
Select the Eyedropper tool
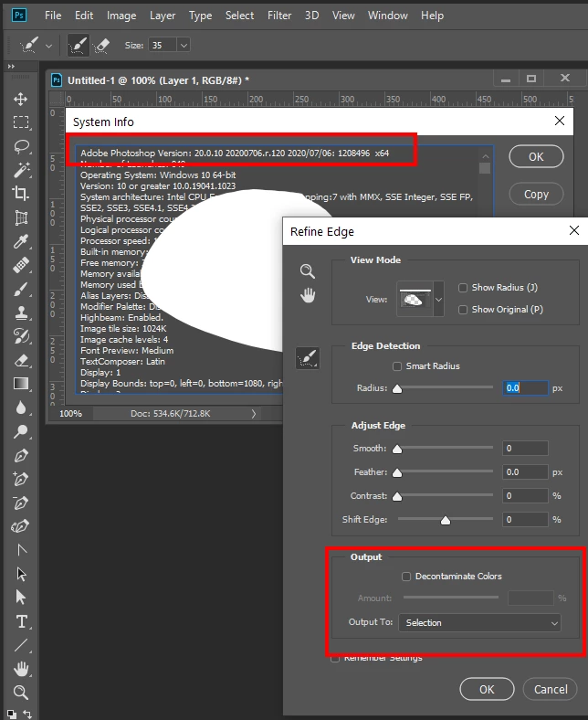pos(21,241)
